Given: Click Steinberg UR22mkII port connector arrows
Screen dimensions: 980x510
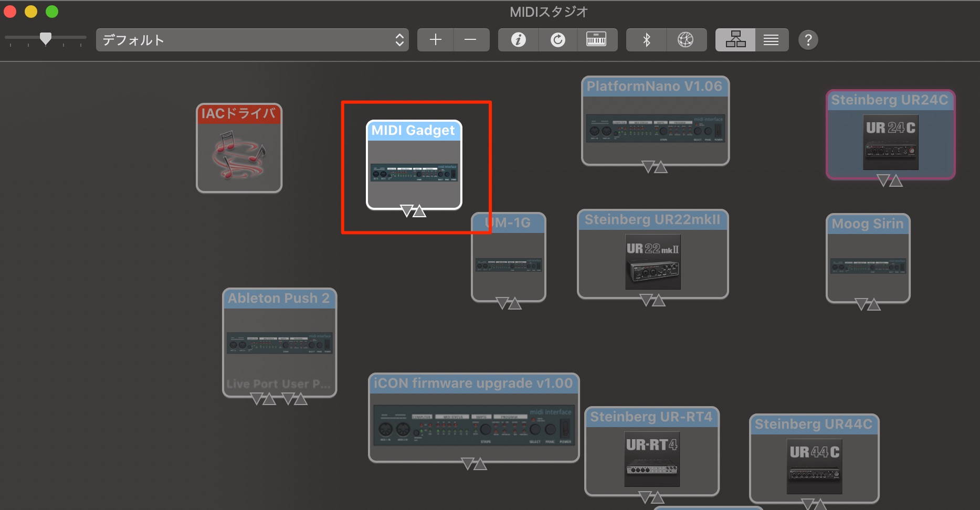Looking at the screenshot, I should click(x=652, y=300).
